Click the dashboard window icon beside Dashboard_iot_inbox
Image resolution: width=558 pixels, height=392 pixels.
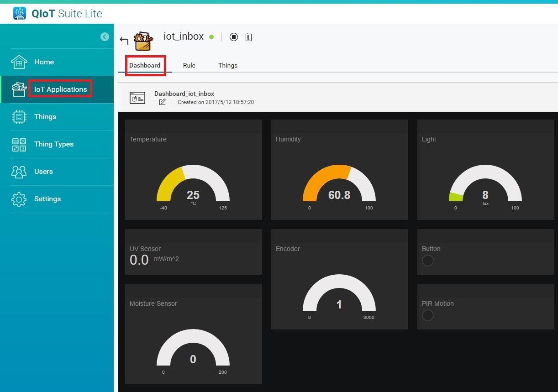pos(137,98)
